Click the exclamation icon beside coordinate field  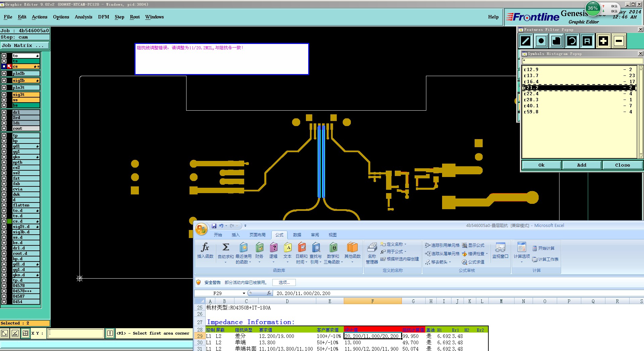coord(110,333)
